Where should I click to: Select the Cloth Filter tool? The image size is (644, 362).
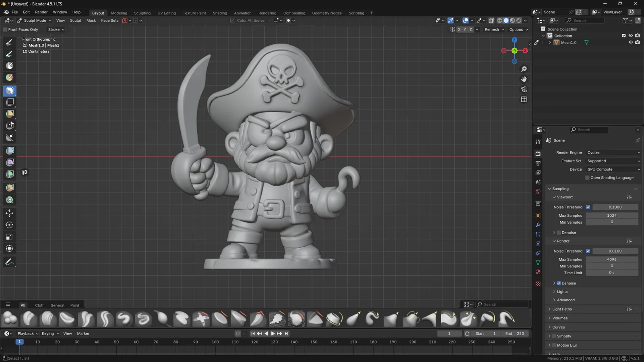coord(10,162)
